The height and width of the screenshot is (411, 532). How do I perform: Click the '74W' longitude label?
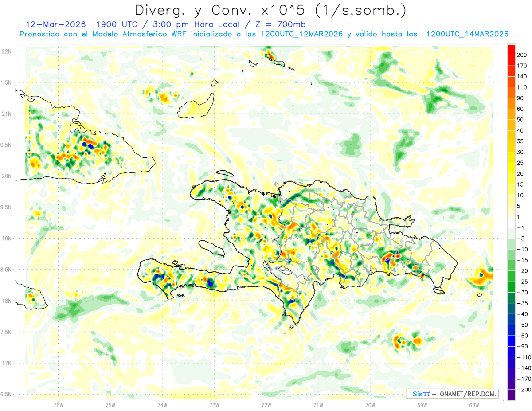tap(162, 405)
